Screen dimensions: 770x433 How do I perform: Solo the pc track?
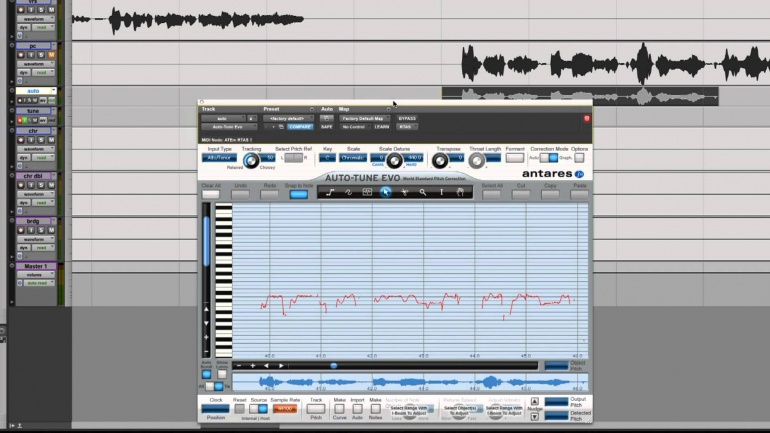pyautogui.click(x=41, y=55)
